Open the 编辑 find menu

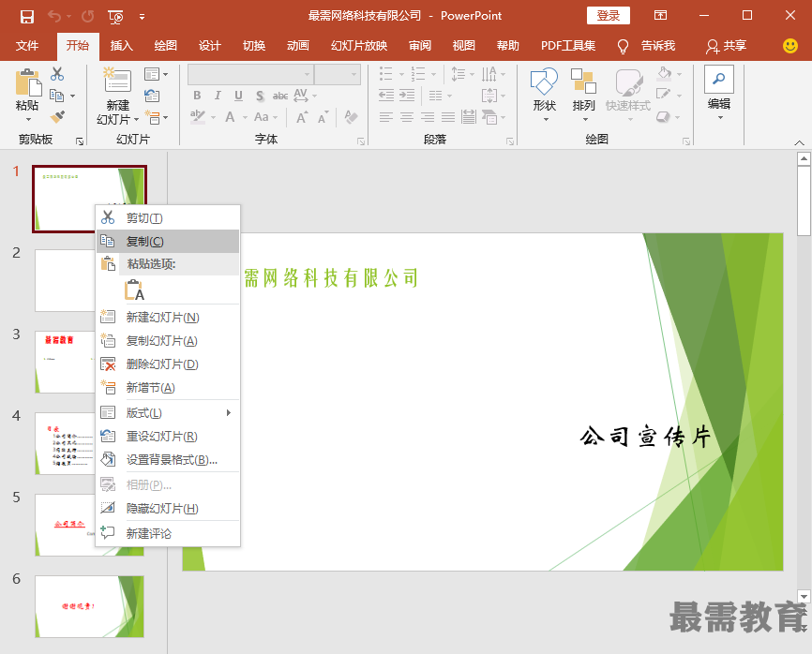[x=719, y=94]
